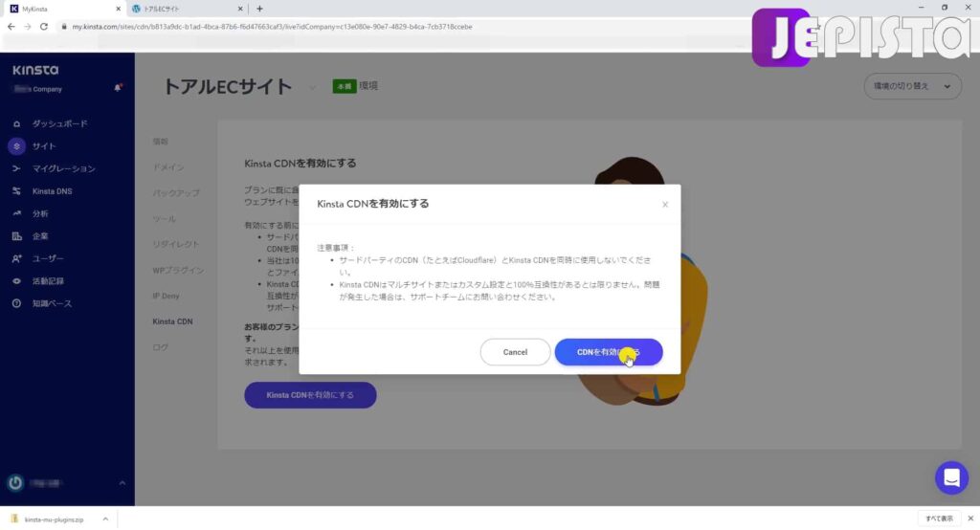
Task: Click the Company name under Kinsta logo
Action: click(x=38, y=89)
